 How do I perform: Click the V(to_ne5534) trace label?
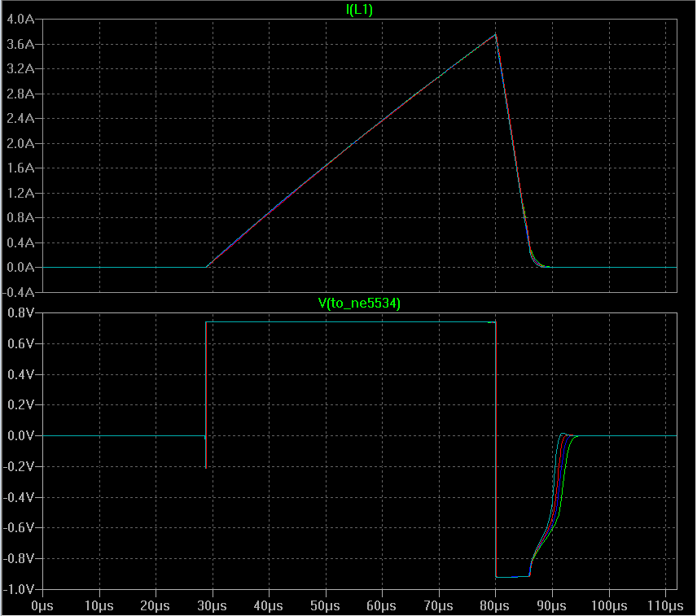point(359,304)
